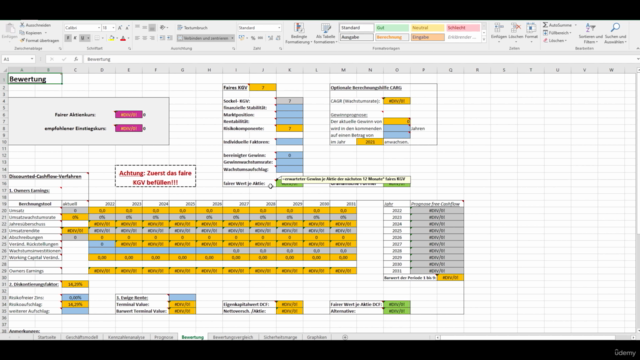Image resolution: width=640 pixels, height=360 pixels.
Task: Open the Calibri font name dropdown
Action: (x=98, y=28)
